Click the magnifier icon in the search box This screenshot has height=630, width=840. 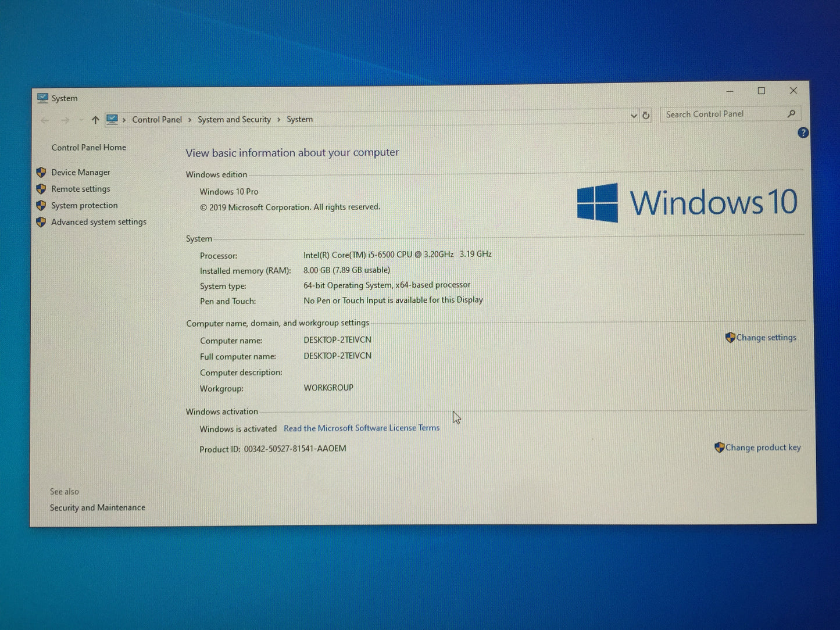tap(791, 114)
